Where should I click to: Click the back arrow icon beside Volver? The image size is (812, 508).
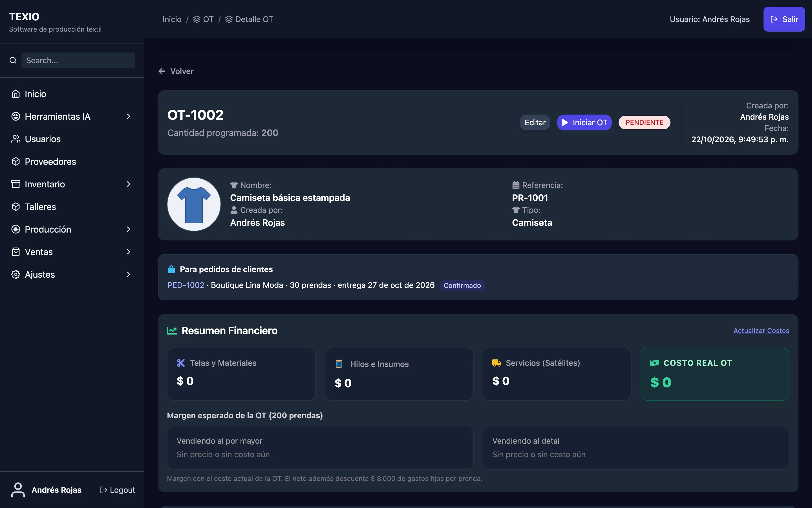pos(162,71)
